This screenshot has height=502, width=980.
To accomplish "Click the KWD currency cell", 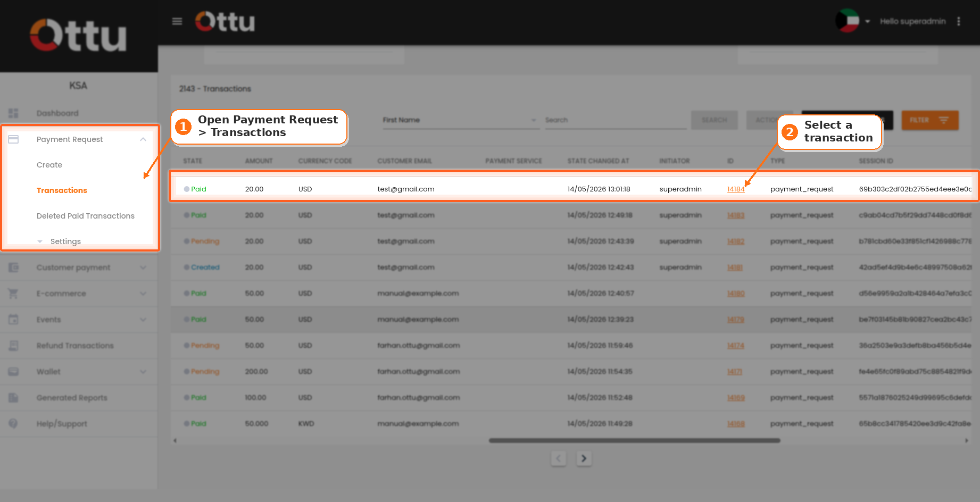I will (306, 424).
